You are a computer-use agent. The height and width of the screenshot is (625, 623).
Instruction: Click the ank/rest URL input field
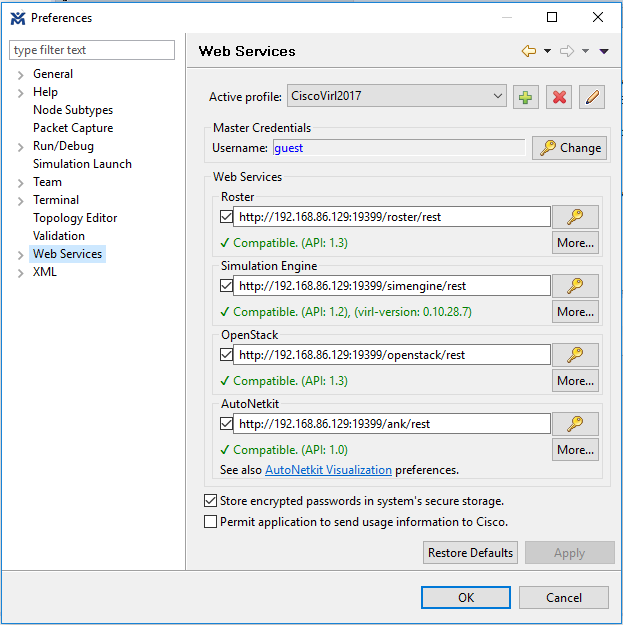[x=392, y=424]
